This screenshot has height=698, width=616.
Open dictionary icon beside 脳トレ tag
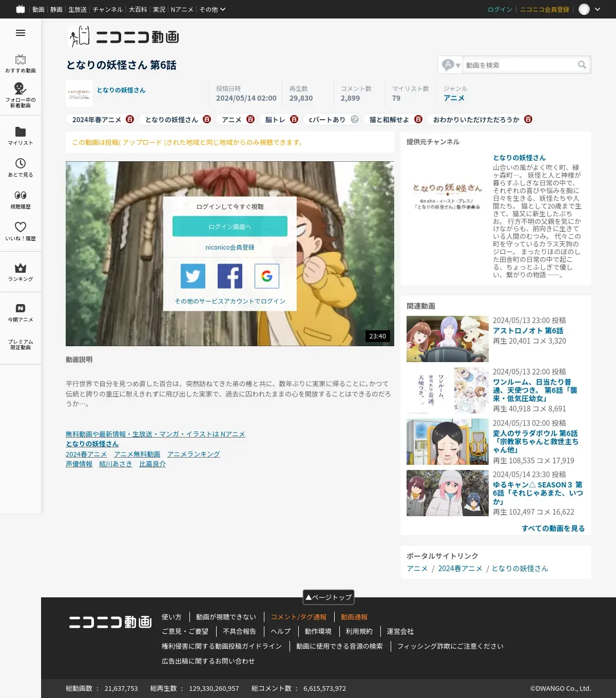(x=294, y=119)
